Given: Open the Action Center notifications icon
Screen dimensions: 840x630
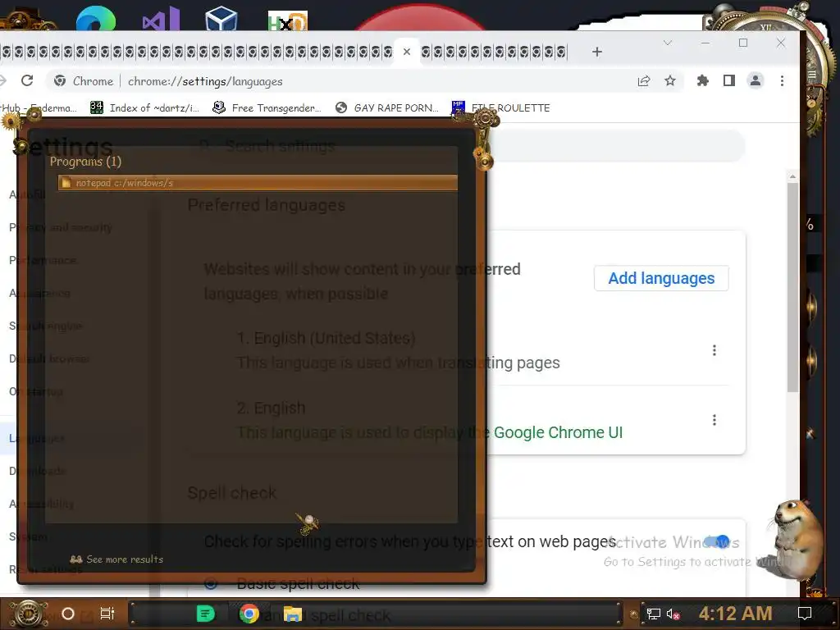Looking at the screenshot, I should (804, 614).
